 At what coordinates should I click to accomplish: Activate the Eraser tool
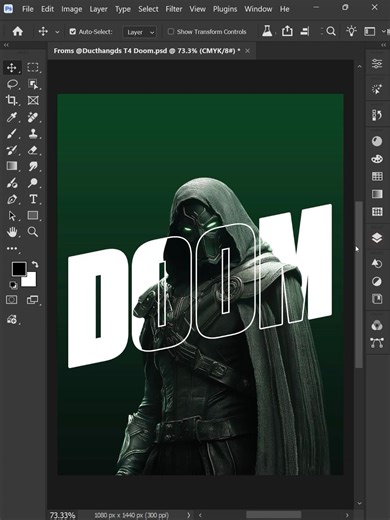pos(33,150)
